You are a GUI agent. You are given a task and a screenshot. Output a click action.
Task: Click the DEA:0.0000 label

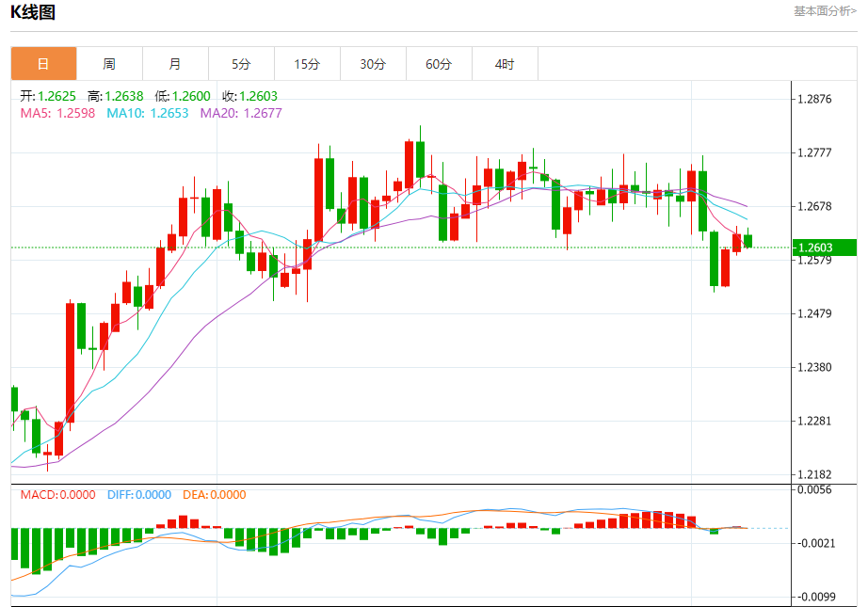coord(215,495)
